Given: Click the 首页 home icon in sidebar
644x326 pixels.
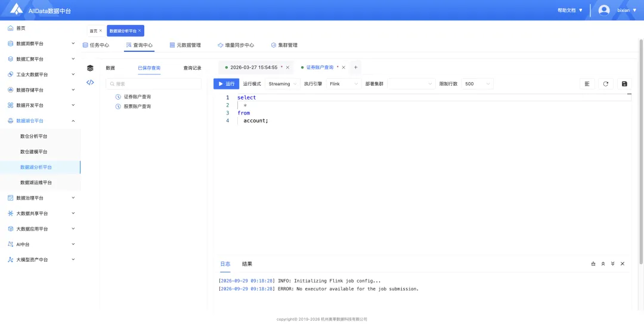Looking at the screenshot, I should 11,29.
